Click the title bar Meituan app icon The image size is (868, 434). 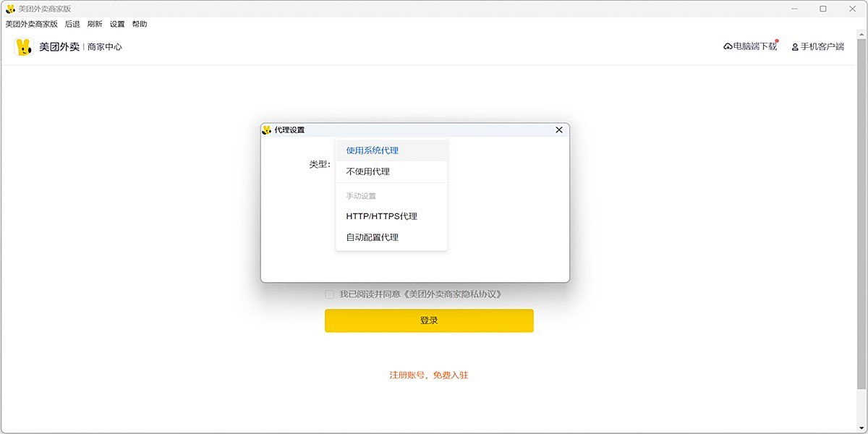pyautogui.click(x=10, y=9)
